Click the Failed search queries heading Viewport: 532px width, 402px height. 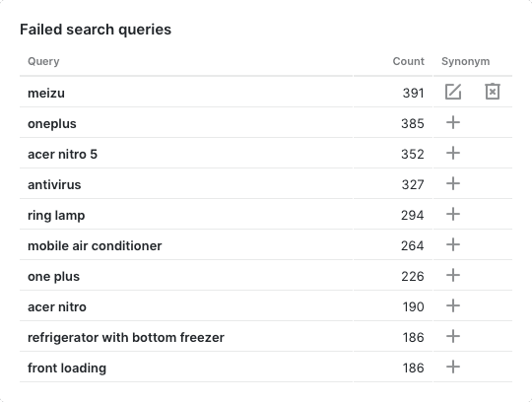tap(96, 30)
